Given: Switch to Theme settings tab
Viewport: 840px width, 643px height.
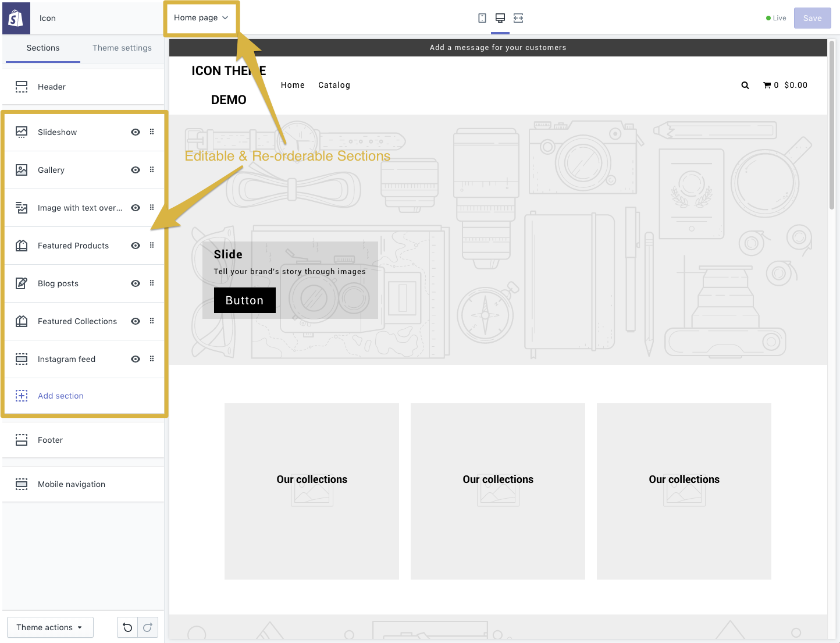Looking at the screenshot, I should (x=122, y=48).
